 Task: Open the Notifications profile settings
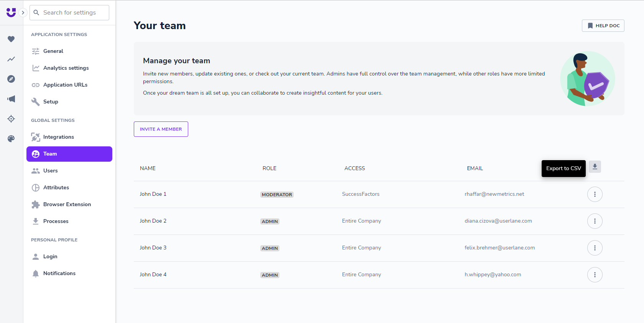(59, 273)
